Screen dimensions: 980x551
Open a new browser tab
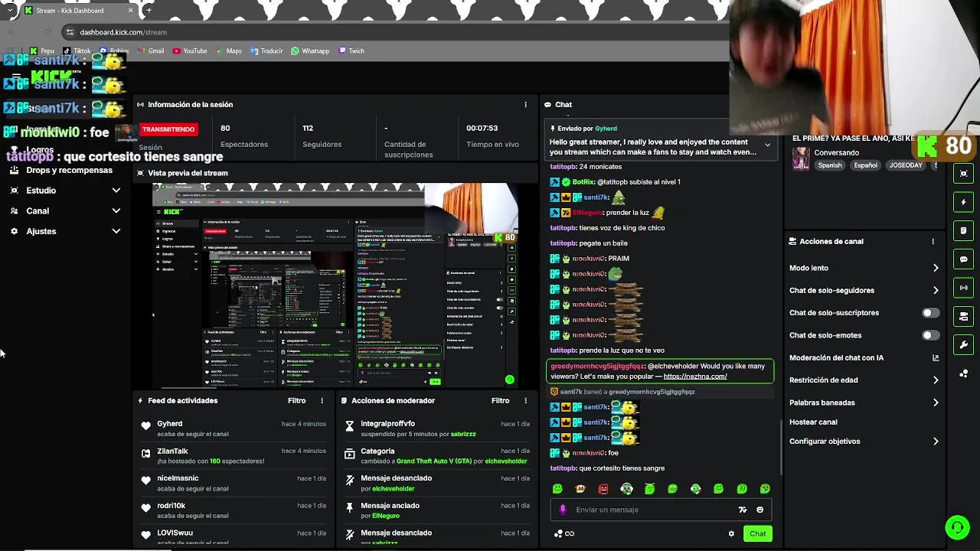(x=149, y=11)
